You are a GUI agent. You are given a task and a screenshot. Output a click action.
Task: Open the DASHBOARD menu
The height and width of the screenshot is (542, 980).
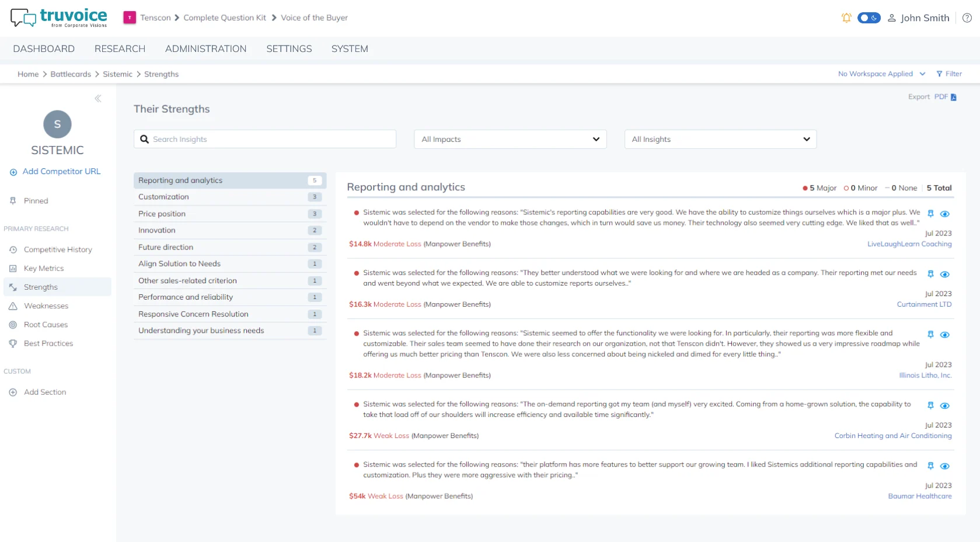44,49
